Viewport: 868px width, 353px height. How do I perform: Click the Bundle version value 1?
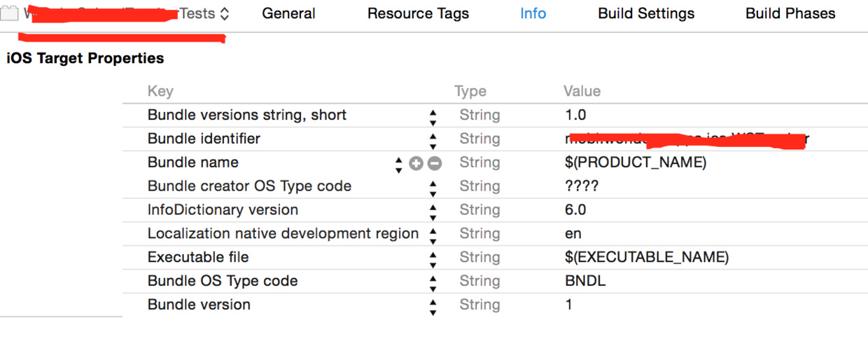(x=569, y=305)
